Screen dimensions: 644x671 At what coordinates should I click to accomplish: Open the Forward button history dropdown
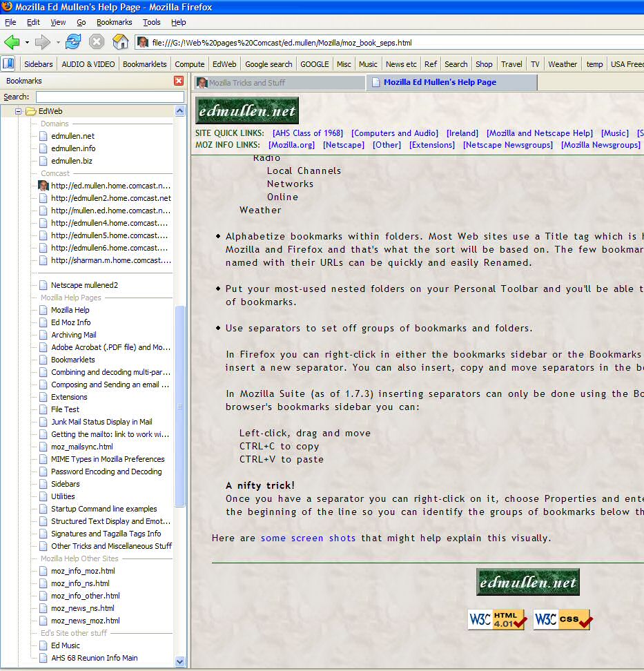click(x=58, y=43)
